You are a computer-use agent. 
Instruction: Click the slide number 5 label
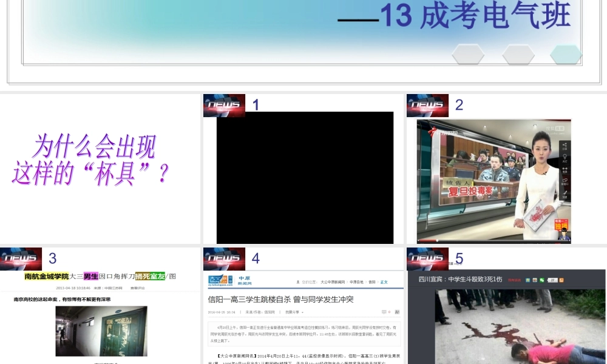(459, 258)
